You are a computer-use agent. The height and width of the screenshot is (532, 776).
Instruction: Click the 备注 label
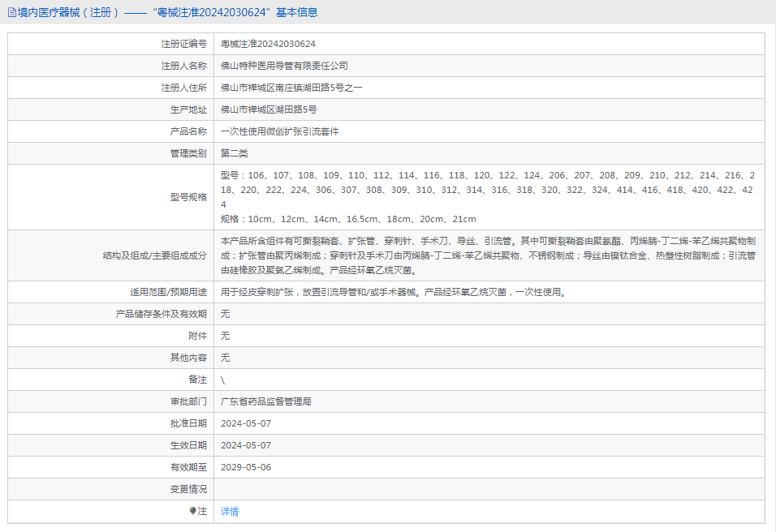[x=197, y=380]
